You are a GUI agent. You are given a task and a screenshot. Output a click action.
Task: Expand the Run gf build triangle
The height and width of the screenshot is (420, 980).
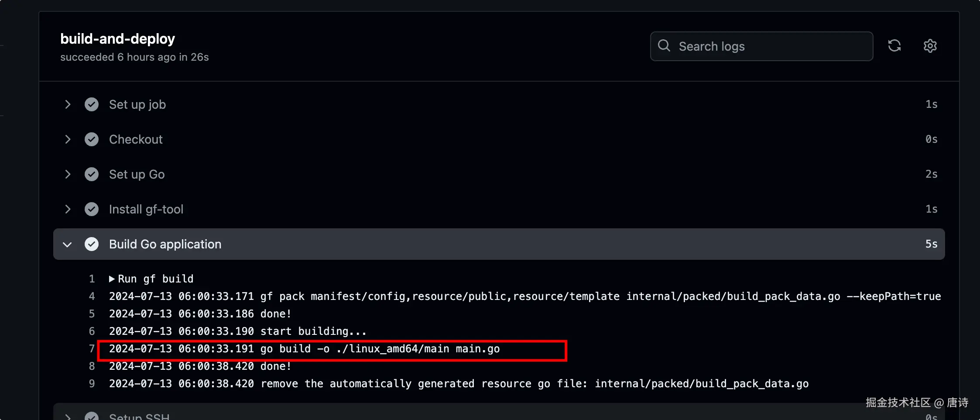click(x=112, y=279)
